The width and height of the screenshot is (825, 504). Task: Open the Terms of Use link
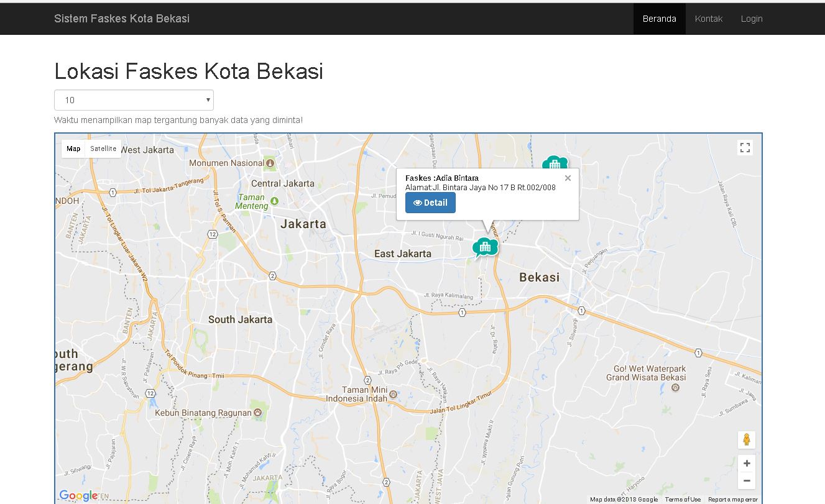tap(682, 499)
